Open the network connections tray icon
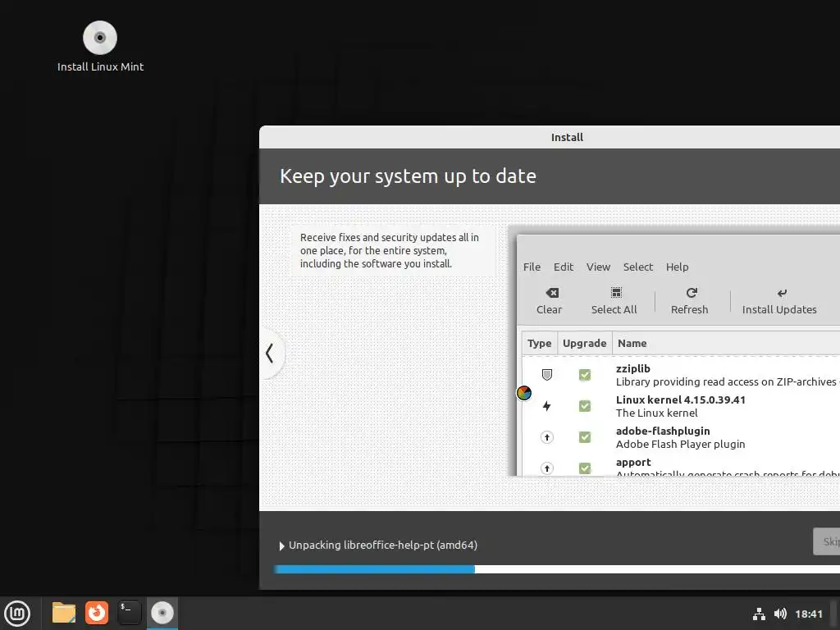This screenshot has width=840, height=630. pyautogui.click(x=759, y=614)
